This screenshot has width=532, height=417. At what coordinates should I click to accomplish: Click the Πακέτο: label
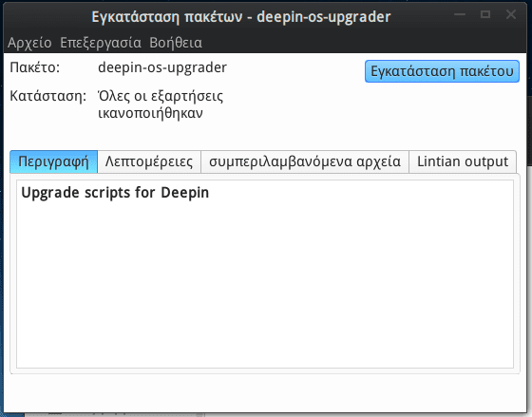(x=34, y=67)
